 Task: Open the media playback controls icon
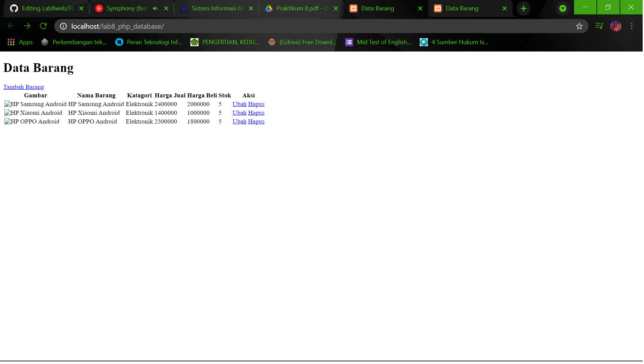(x=599, y=26)
